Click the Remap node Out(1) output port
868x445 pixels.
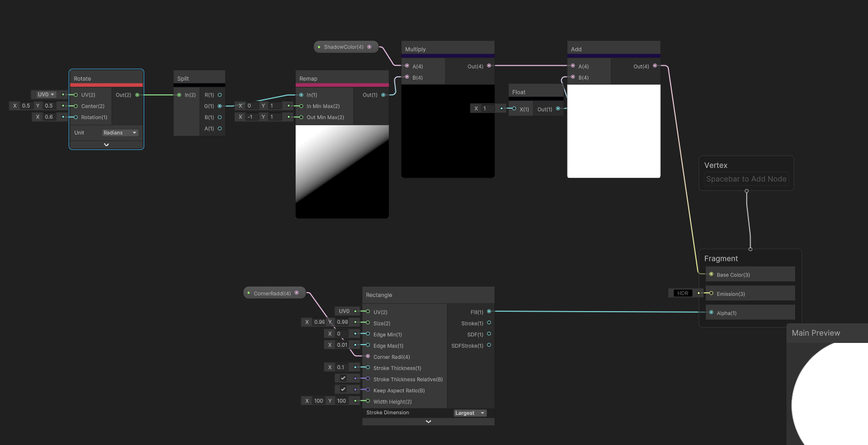[x=383, y=95]
